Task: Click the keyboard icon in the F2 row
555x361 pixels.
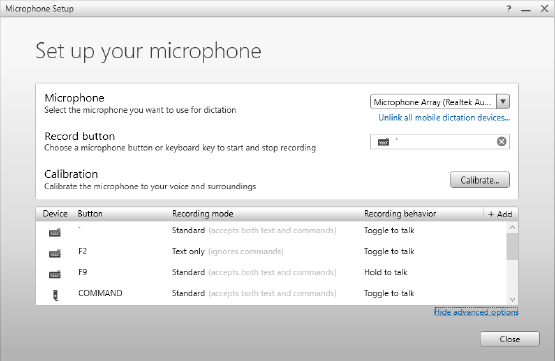Action: (x=55, y=253)
